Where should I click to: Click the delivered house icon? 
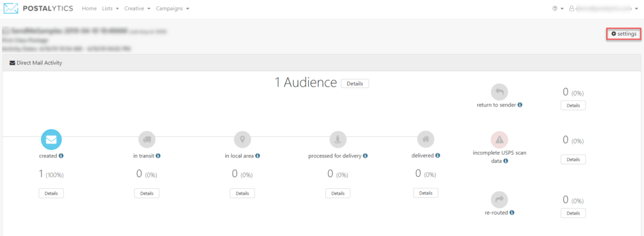point(426,139)
